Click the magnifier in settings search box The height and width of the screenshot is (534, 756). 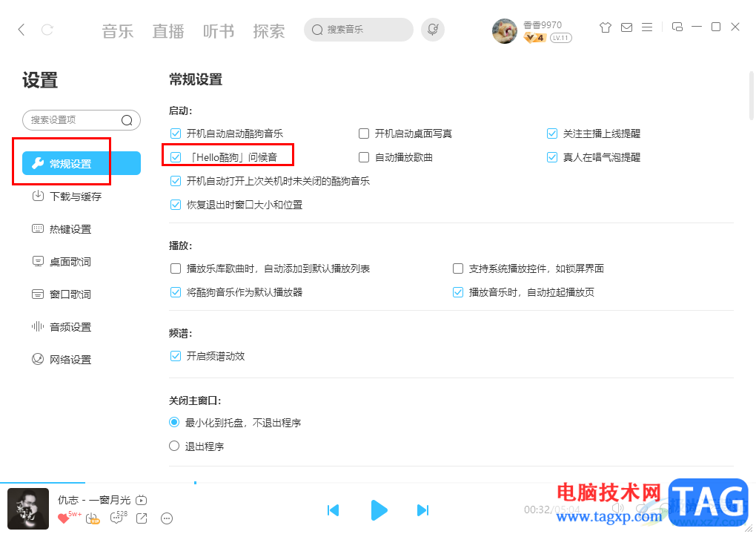(x=127, y=120)
